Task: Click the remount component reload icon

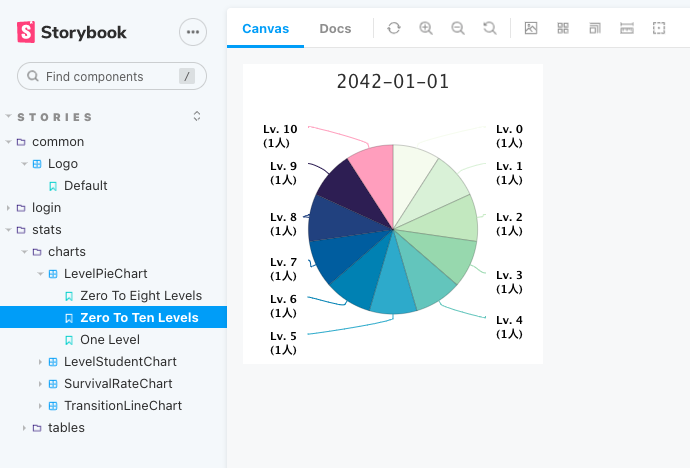Action: (394, 29)
